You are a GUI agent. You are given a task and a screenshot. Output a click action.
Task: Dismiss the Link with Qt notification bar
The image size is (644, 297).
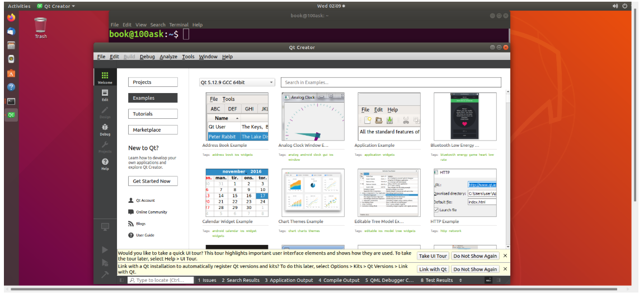[505, 269]
